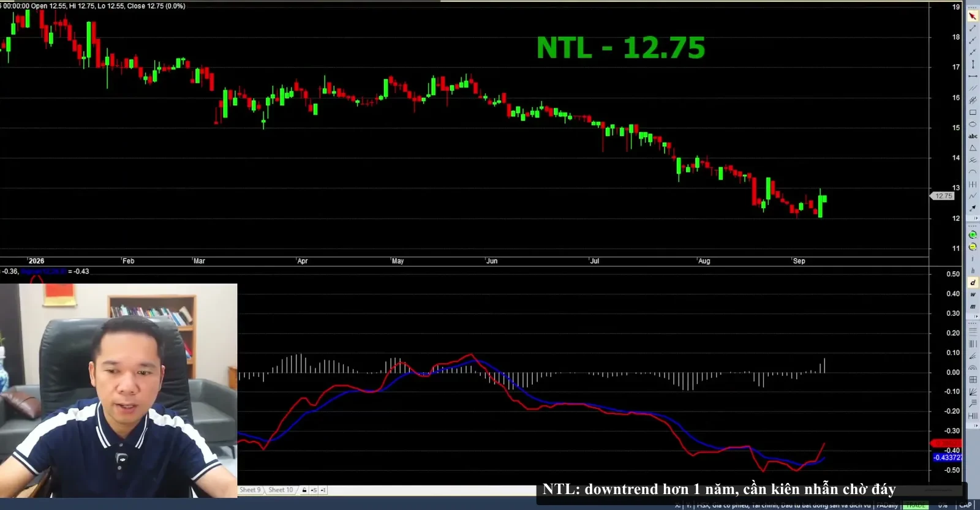Switch chart to weekly interval
980x510 pixels.
tap(973, 294)
